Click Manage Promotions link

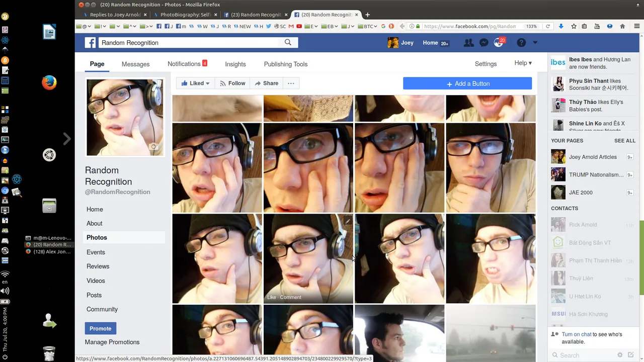coord(112,342)
